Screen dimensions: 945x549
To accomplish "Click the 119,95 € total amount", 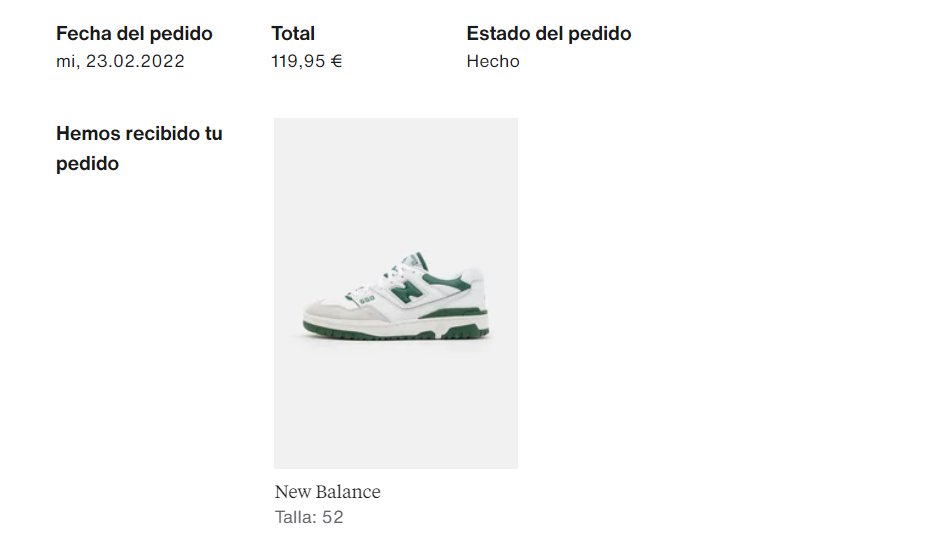I will (x=306, y=61).
